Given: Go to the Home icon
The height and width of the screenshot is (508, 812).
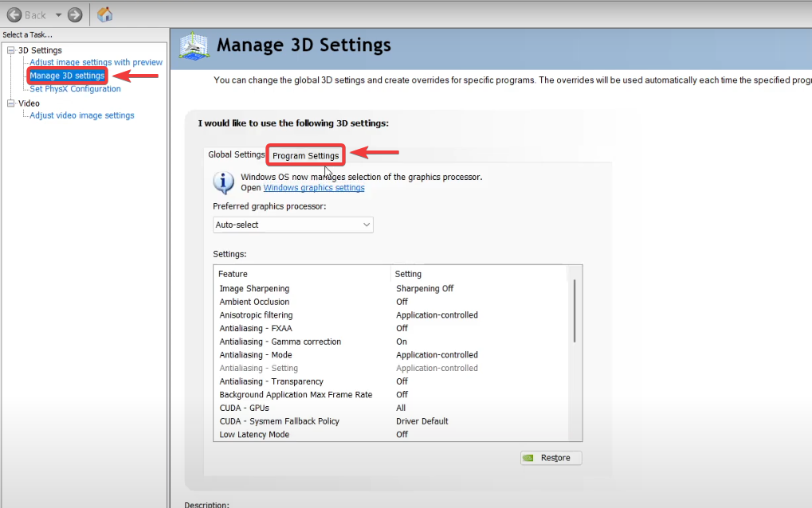Looking at the screenshot, I should [x=104, y=14].
